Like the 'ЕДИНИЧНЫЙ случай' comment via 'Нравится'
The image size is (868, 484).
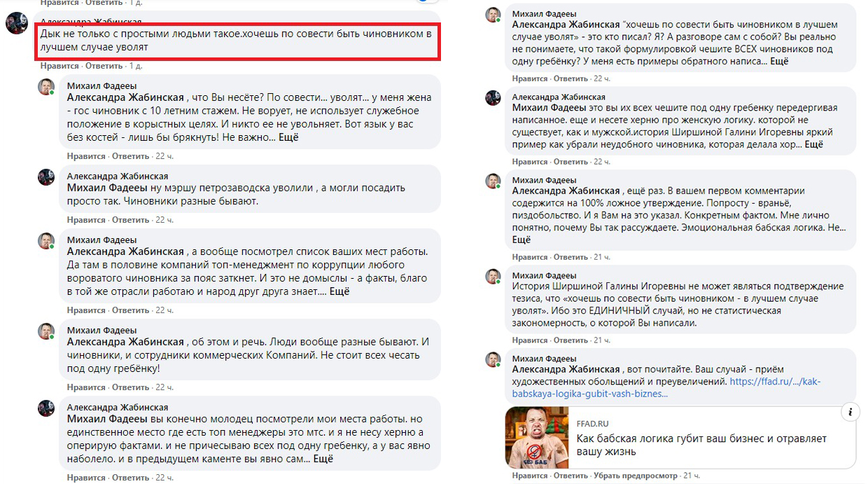[x=531, y=340]
